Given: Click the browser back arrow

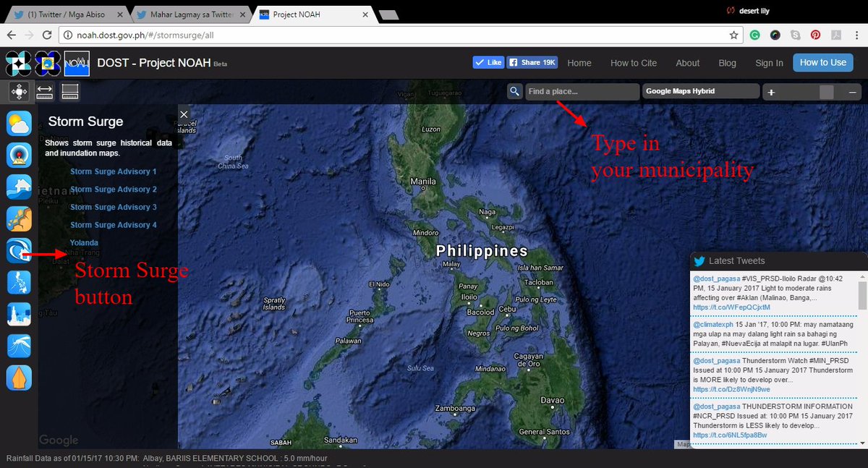Looking at the screenshot, I should (x=11, y=35).
